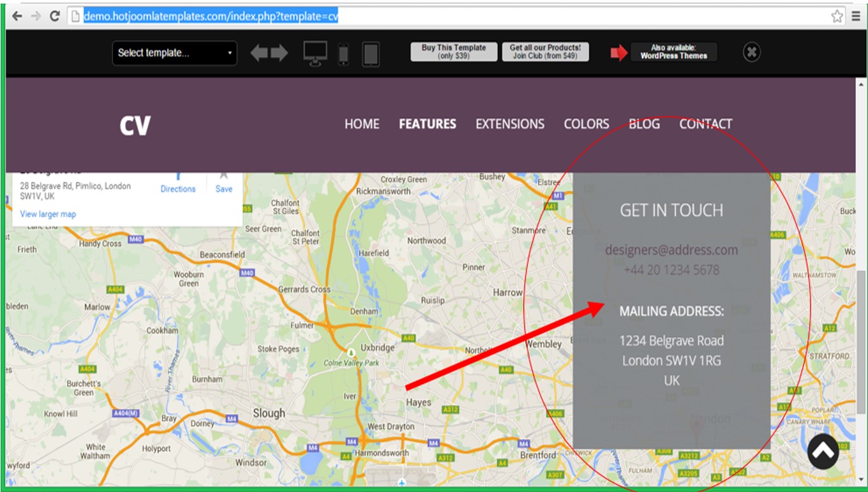
Task: Click Uxbridge label on the map
Action: pyautogui.click(x=378, y=348)
